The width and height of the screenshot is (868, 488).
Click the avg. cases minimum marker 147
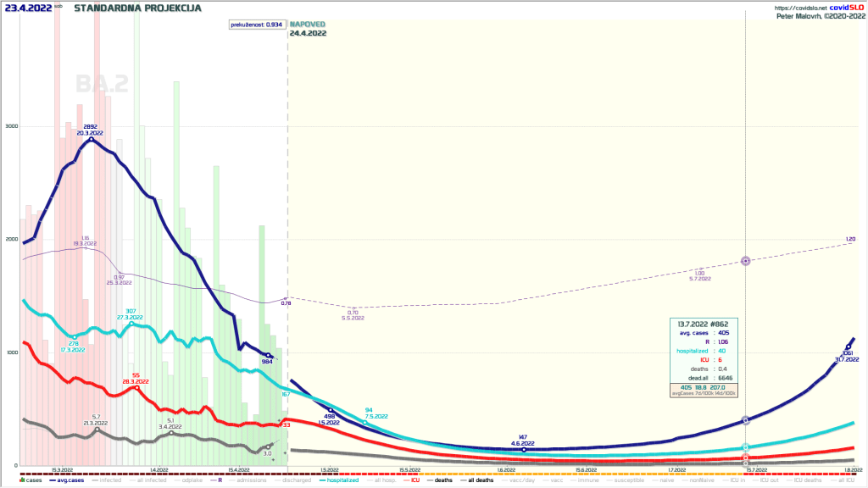[524, 450]
